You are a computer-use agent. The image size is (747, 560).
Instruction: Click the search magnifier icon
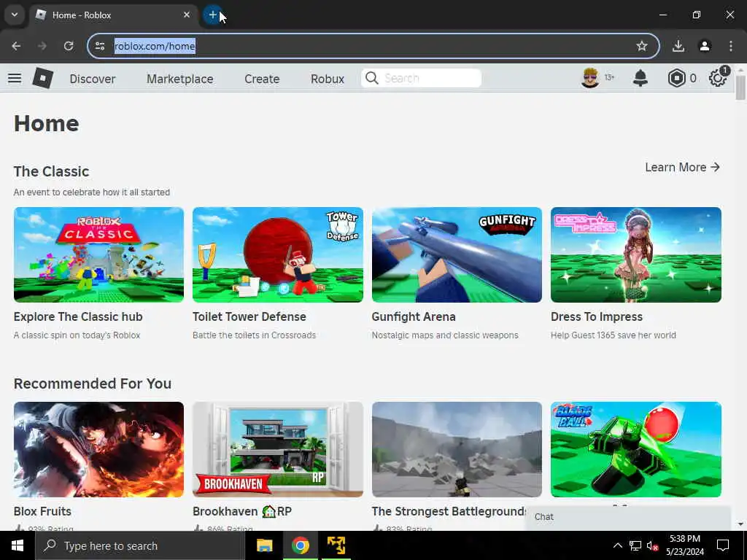click(x=372, y=78)
